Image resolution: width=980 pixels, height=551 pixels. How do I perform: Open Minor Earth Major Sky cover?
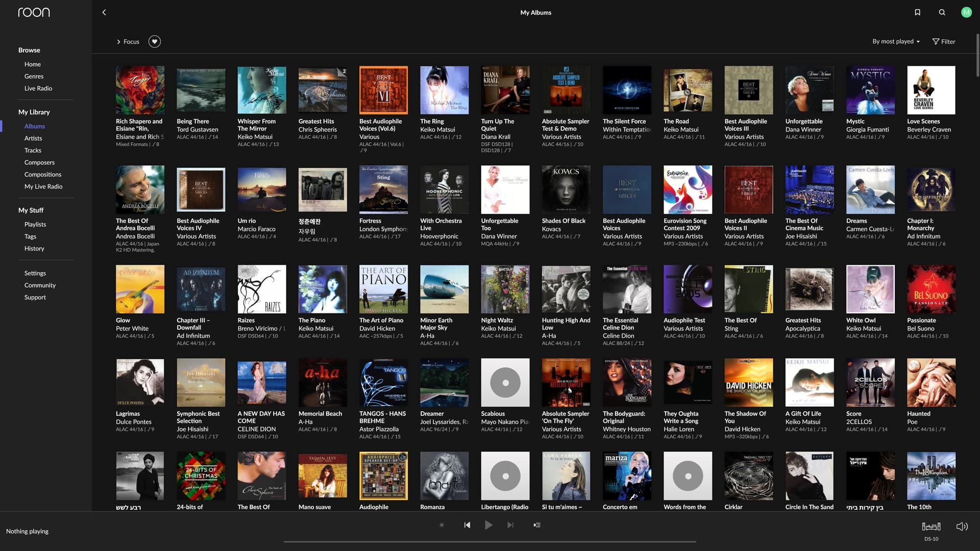click(x=444, y=289)
